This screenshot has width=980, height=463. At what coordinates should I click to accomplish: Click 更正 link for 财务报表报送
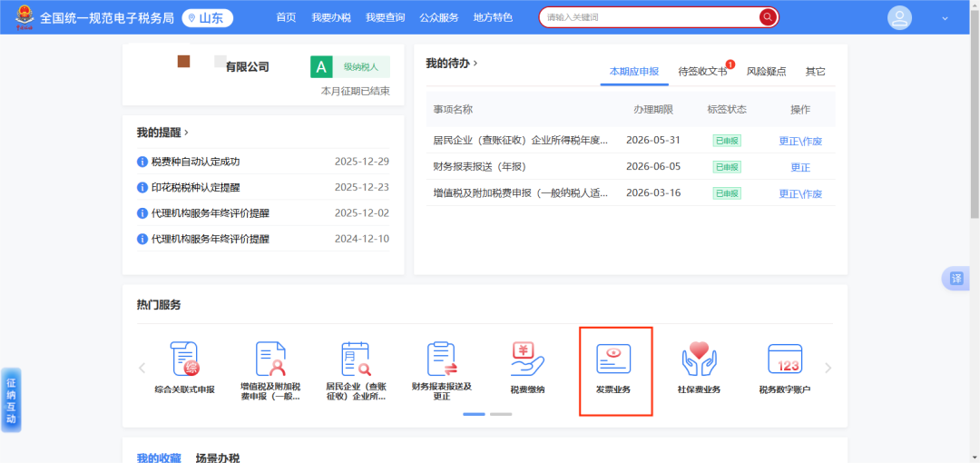pos(799,167)
